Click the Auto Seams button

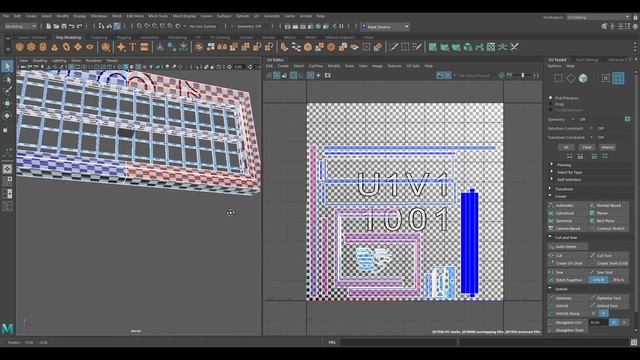tap(568, 247)
